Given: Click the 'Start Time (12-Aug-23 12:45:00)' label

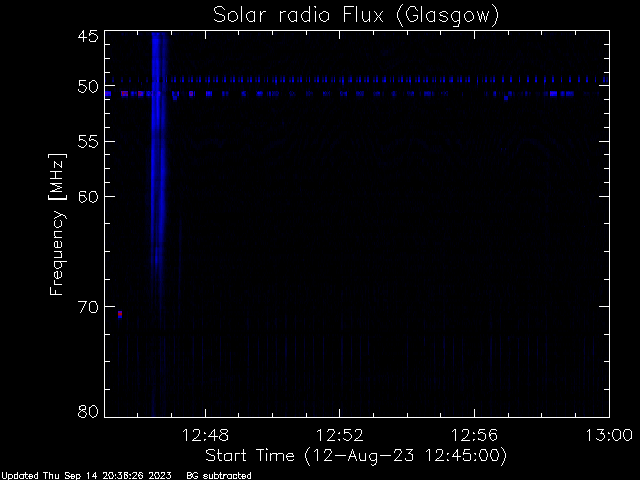Looking at the screenshot, I should 356,456.
